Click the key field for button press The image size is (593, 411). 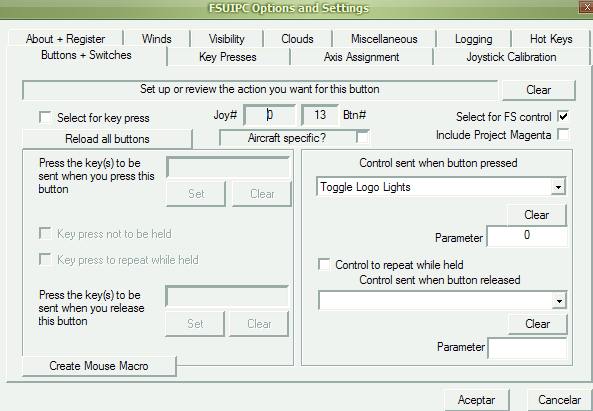[x=228, y=167]
